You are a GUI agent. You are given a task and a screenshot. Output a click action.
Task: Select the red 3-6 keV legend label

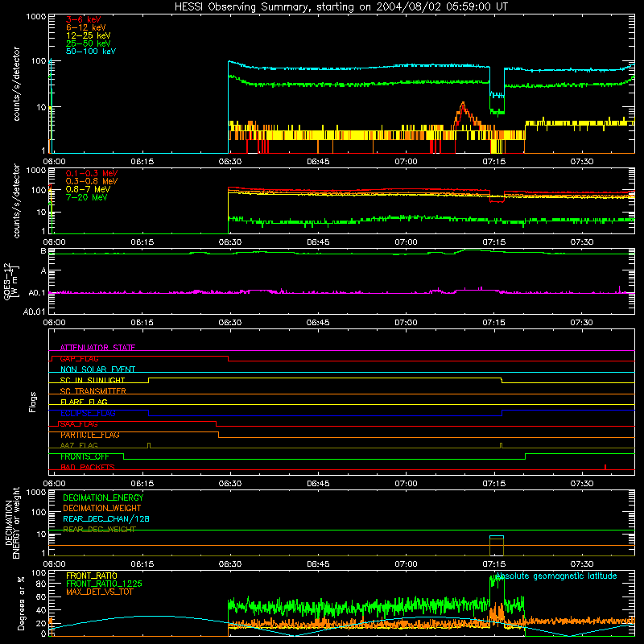click(84, 19)
